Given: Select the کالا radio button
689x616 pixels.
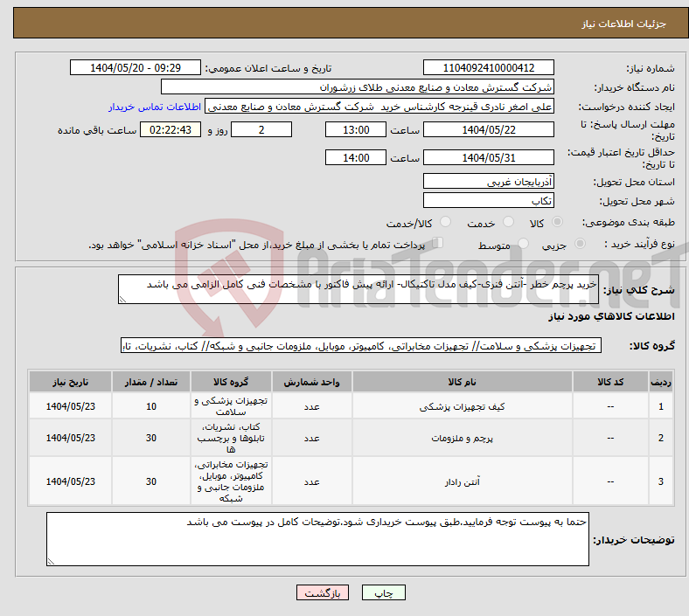Looking at the screenshot, I should click(557, 222).
